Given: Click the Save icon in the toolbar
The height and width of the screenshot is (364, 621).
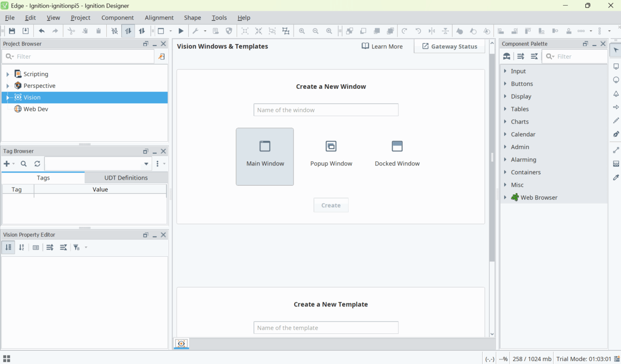Looking at the screenshot, I should [12, 31].
